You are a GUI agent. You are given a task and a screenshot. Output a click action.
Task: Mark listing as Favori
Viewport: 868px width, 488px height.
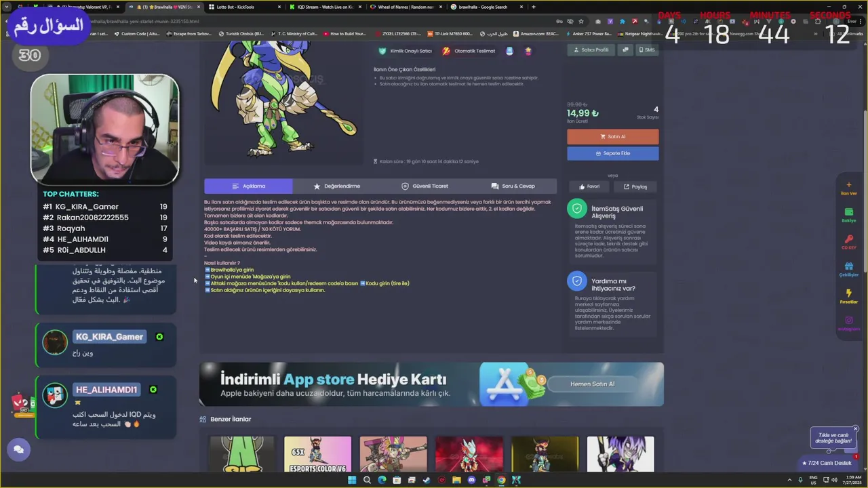(589, 186)
